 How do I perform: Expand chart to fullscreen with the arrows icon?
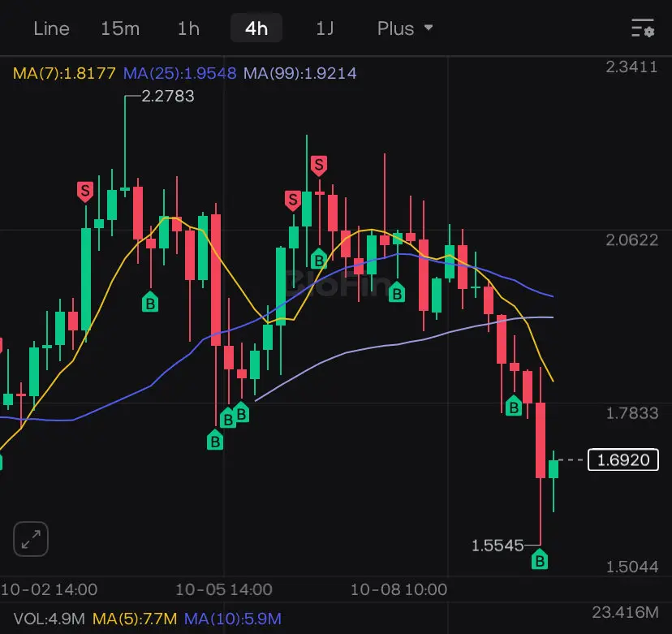[31, 539]
